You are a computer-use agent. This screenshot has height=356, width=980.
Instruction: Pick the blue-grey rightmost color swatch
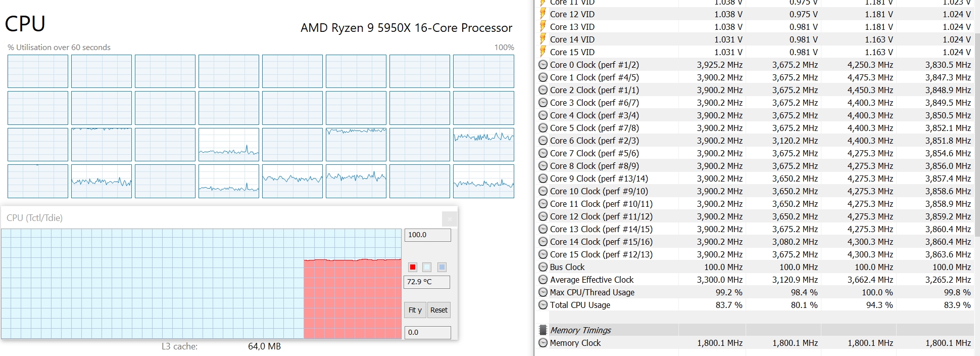pyautogui.click(x=442, y=267)
